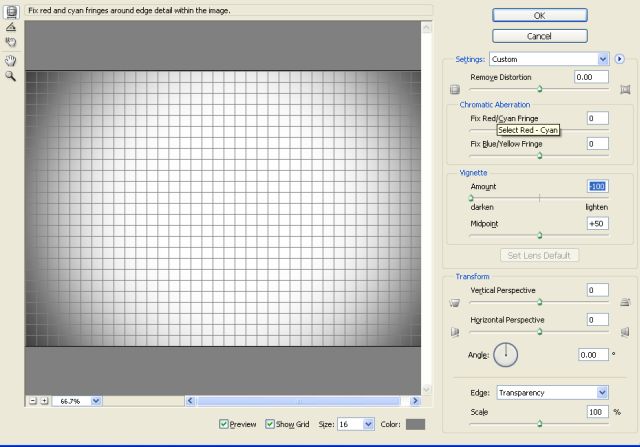640x447 pixels.
Task: Click the 'darken' label under Amount
Action: coord(482,207)
